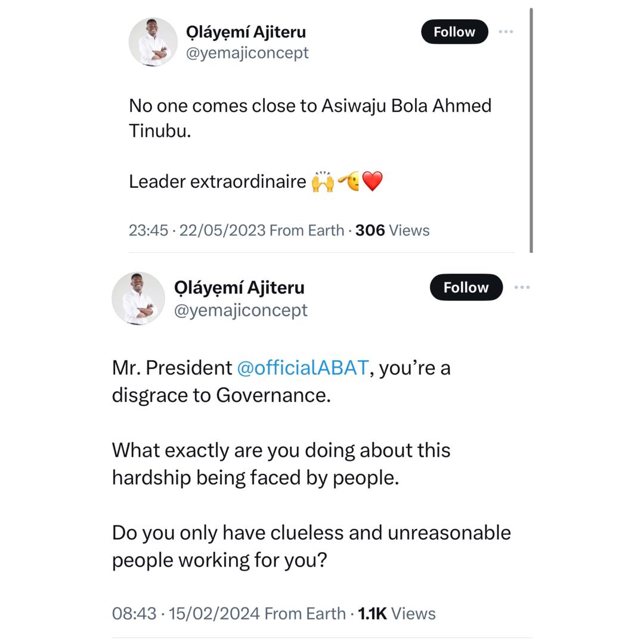Click the 23:45 · 22/05/2023 timestamp
The height and width of the screenshot is (644, 644).
coord(197,230)
